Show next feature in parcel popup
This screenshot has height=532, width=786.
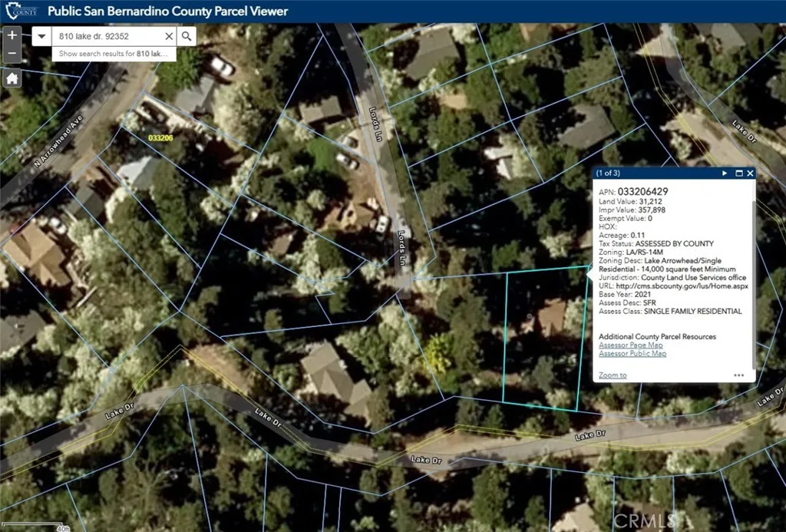point(725,173)
